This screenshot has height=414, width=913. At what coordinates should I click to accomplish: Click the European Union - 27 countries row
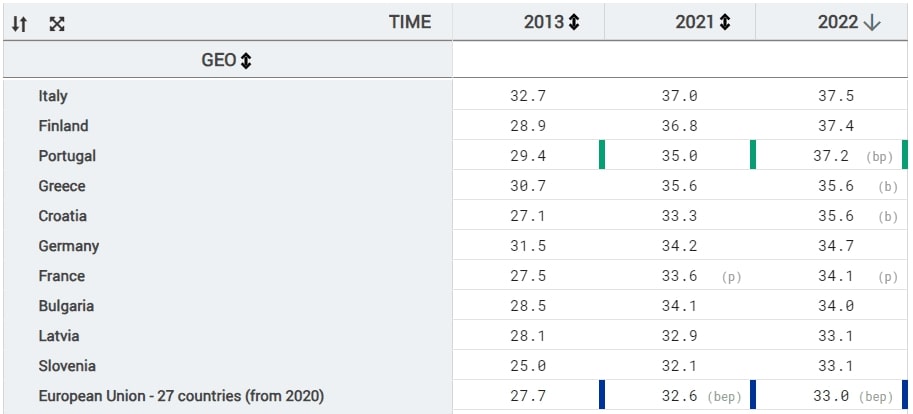point(180,396)
